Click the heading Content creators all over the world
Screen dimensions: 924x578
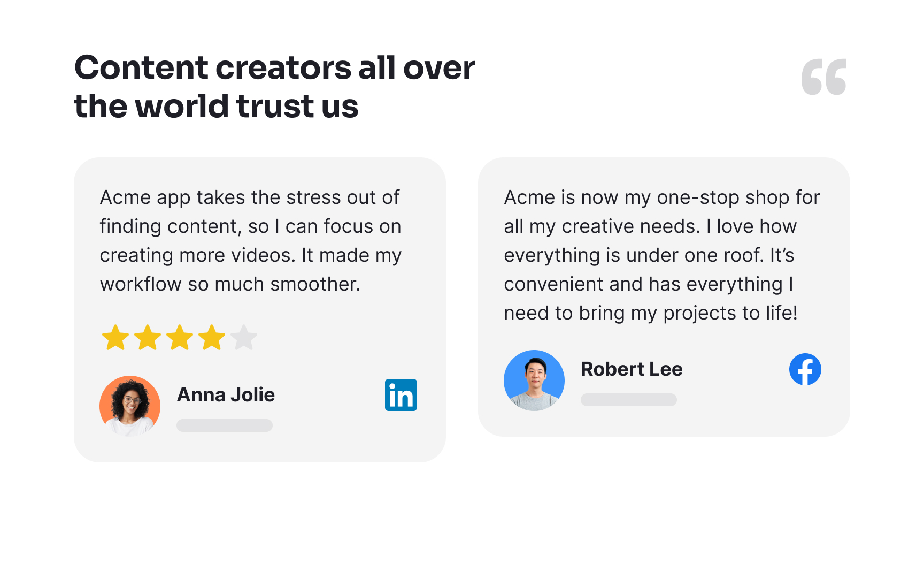[x=274, y=86]
